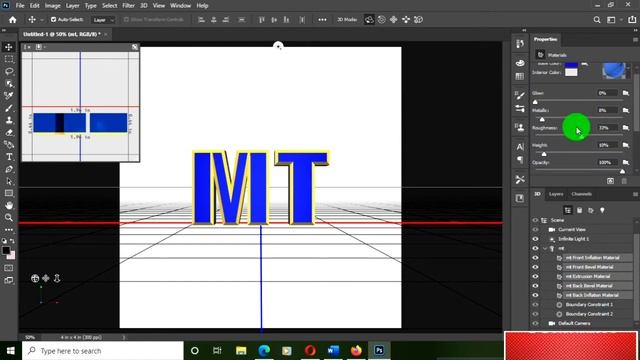
Task: Toggle visibility of Infinite Light 1
Action: (535, 239)
